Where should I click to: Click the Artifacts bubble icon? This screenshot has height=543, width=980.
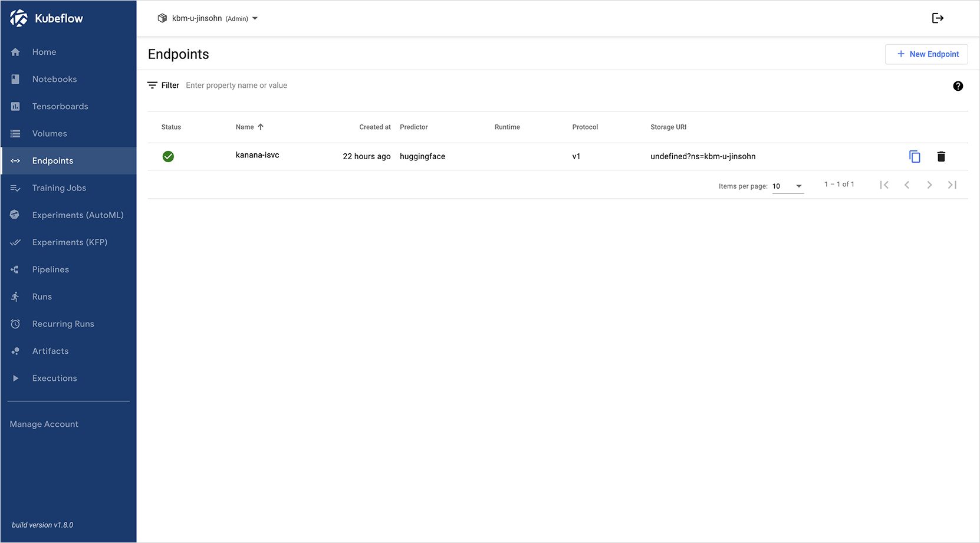point(15,351)
